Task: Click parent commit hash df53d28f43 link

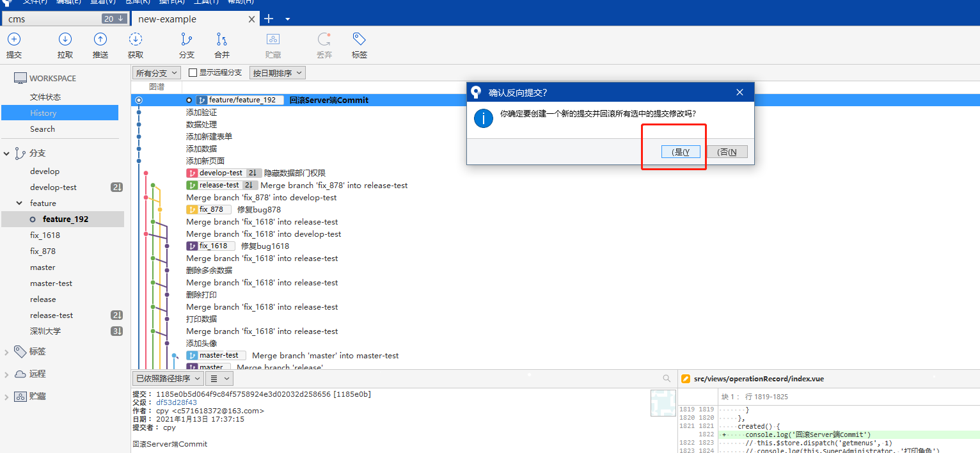Action: [177, 402]
